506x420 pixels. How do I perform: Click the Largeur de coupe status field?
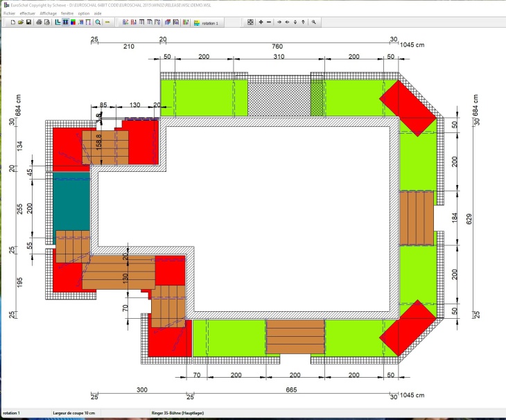click(73, 413)
